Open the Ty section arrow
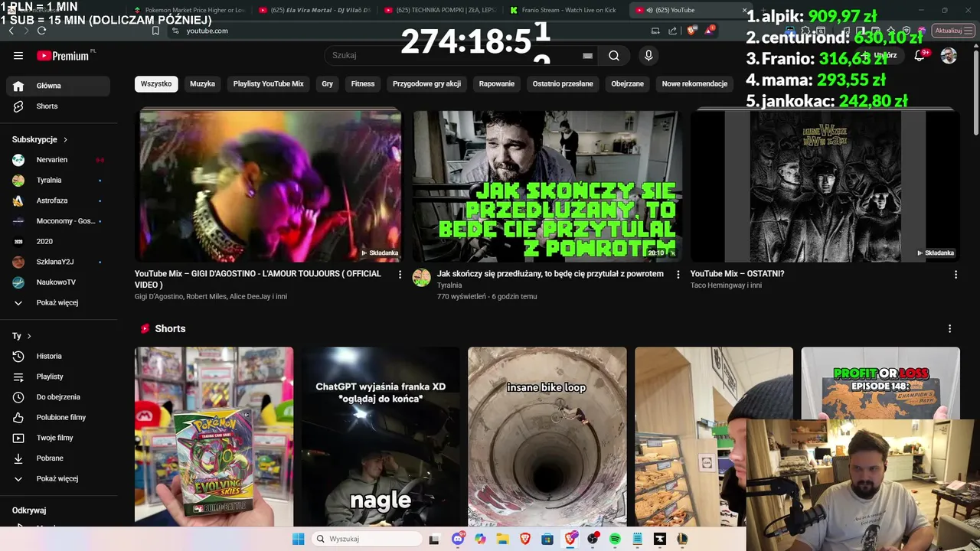The height and width of the screenshot is (551, 980). tap(29, 336)
